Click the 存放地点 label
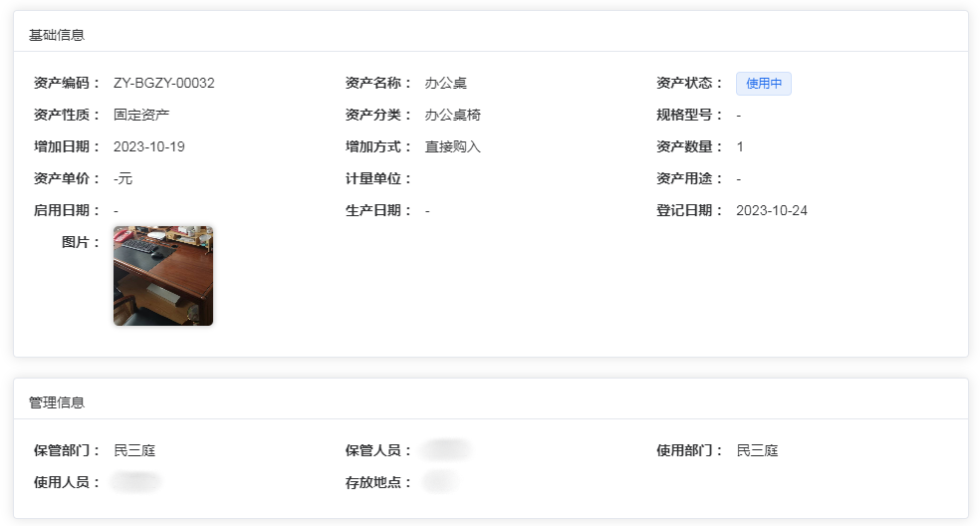The height and width of the screenshot is (527, 980). (378, 482)
